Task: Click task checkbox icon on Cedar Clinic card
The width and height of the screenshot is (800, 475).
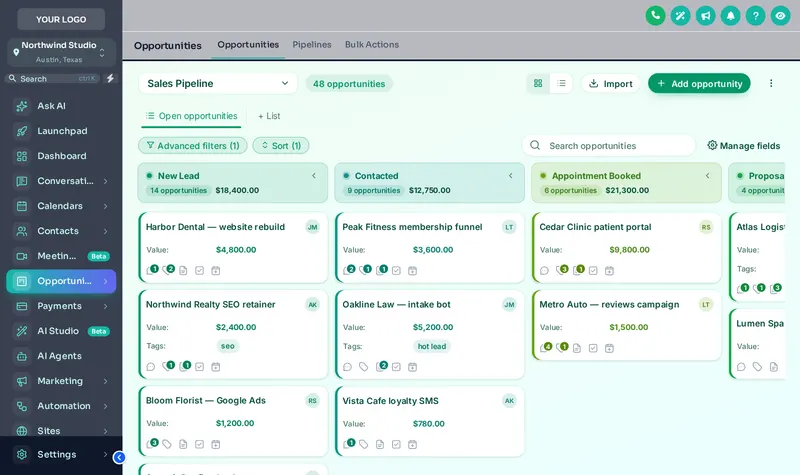Action: (593, 270)
